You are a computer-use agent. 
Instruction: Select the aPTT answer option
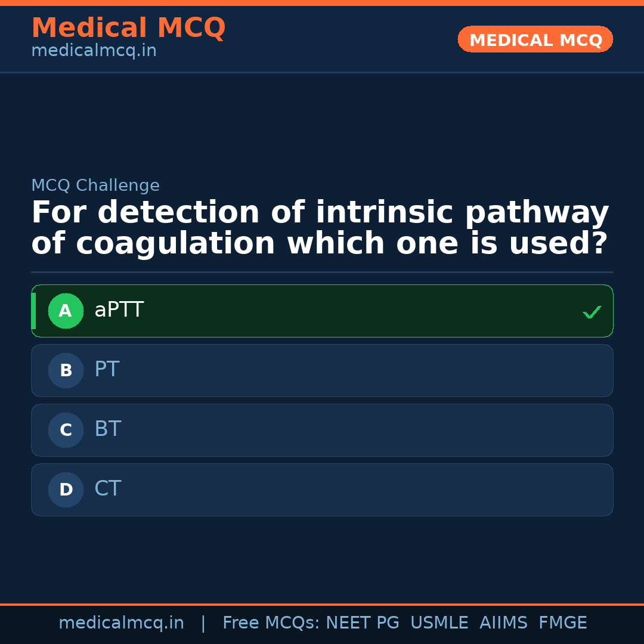pyautogui.click(x=322, y=311)
